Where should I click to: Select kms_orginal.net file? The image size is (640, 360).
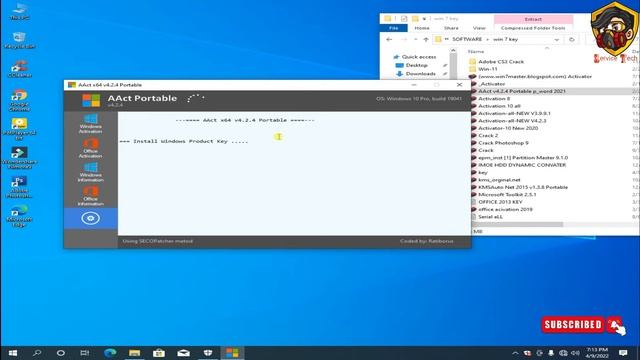click(499, 180)
